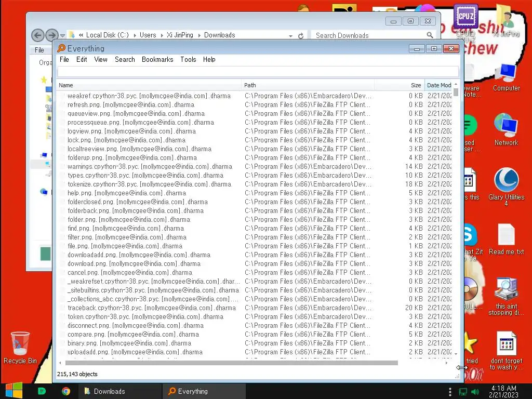532x399 pixels.
Task: Open the Edit menu in Everything
Action: (82, 59)
